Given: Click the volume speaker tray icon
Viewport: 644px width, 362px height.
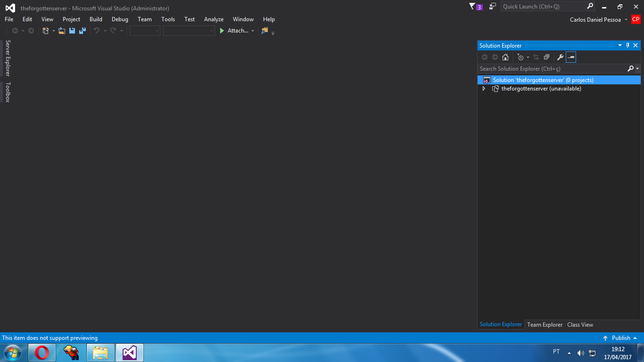Looking at the screenshot, I should (580, 353).
